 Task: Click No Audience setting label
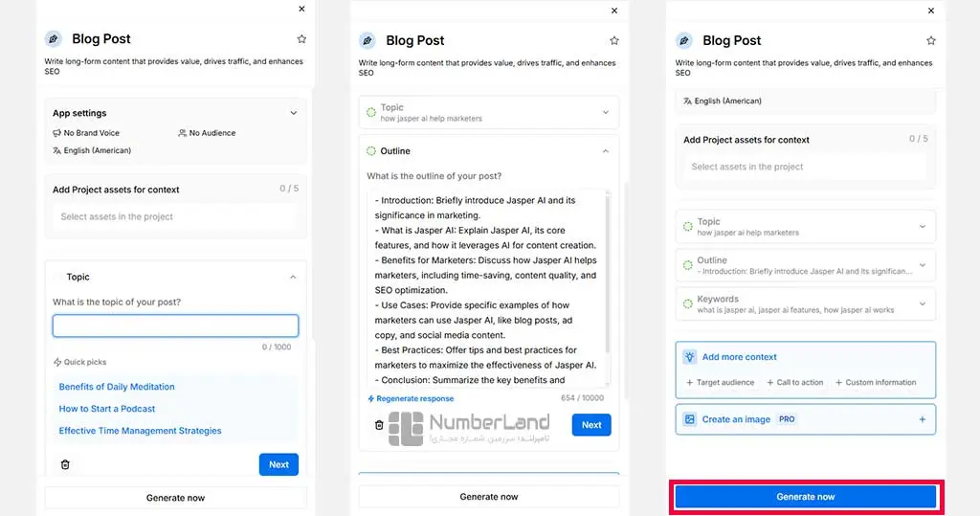(x=212, y=133)
